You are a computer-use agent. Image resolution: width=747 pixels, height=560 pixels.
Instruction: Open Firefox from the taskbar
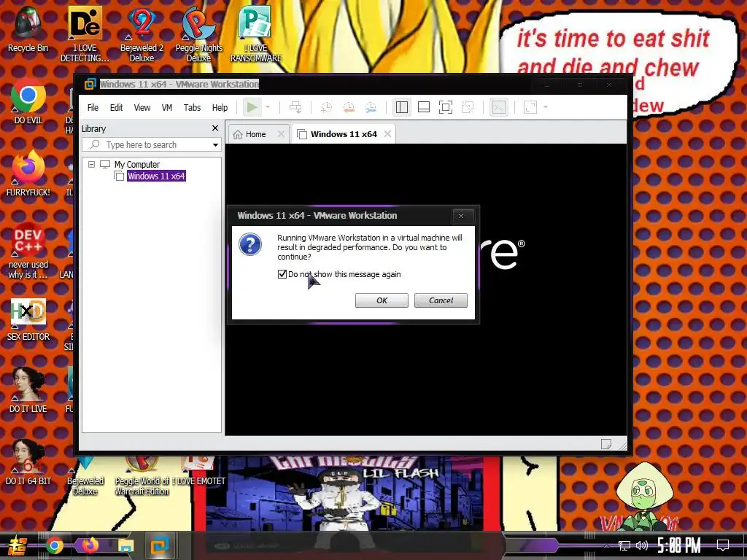click(90, 545)
